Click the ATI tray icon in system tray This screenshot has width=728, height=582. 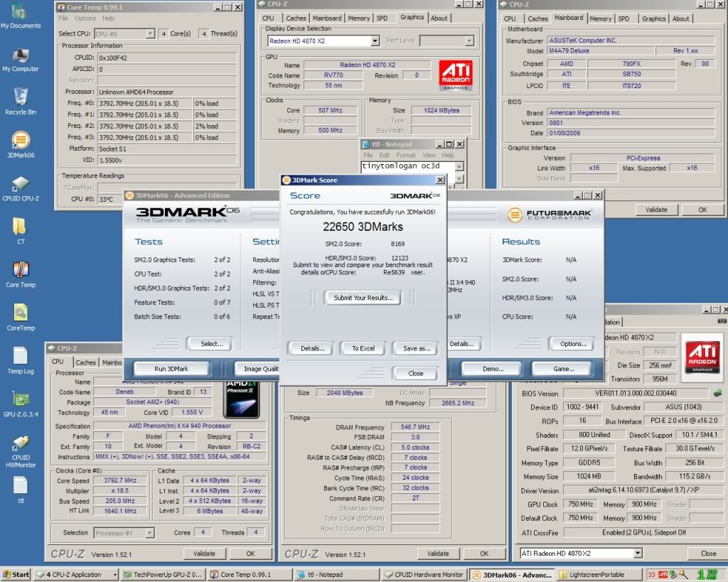coord(663,575)
